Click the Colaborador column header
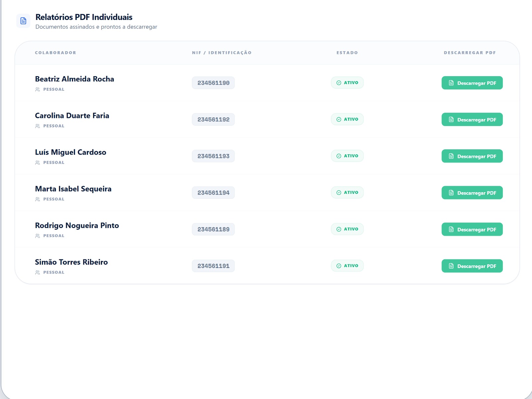Viewport: 532px width, 399px height. [56, 53]
